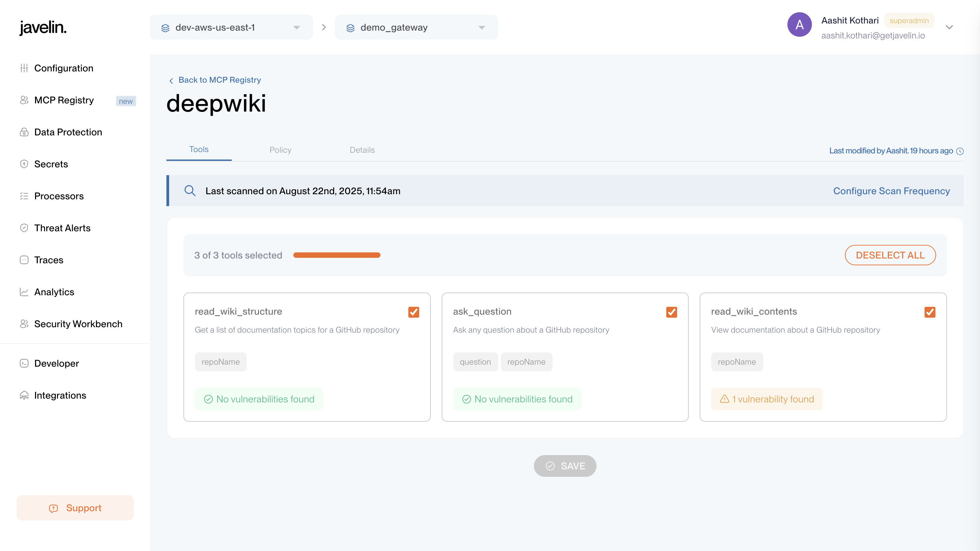Click the Developer terminal icon

click(x=24, y=363)
